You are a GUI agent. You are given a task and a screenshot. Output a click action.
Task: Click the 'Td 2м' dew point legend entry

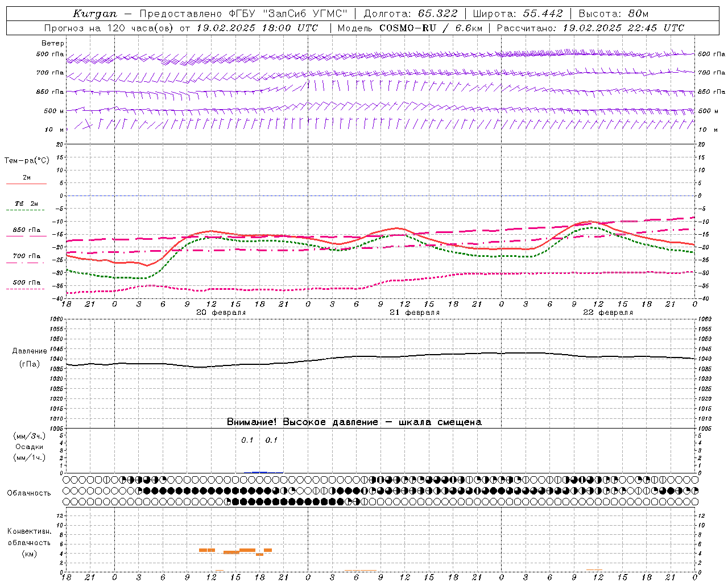pos(26,203)
